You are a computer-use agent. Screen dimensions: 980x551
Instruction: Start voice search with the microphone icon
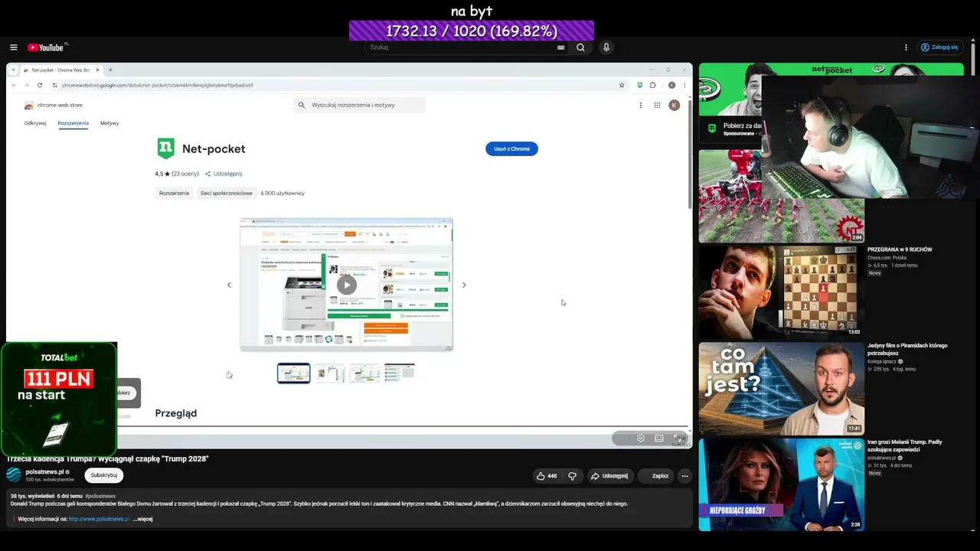pos(606,47)
